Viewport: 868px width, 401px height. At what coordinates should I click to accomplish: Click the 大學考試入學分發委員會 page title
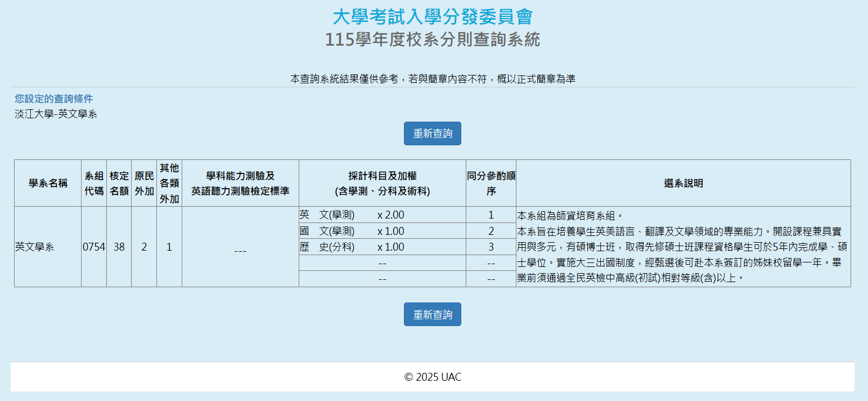(432, 17)
